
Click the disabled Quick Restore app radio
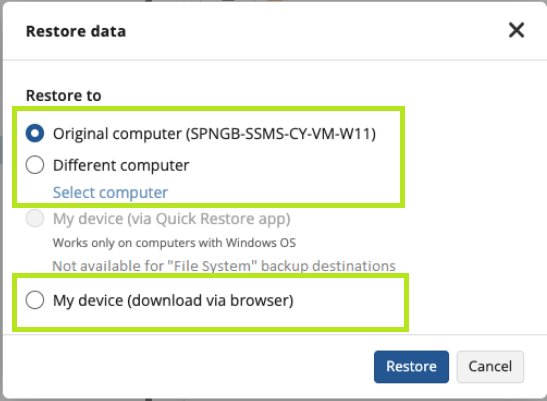click(x=35, y=218)
